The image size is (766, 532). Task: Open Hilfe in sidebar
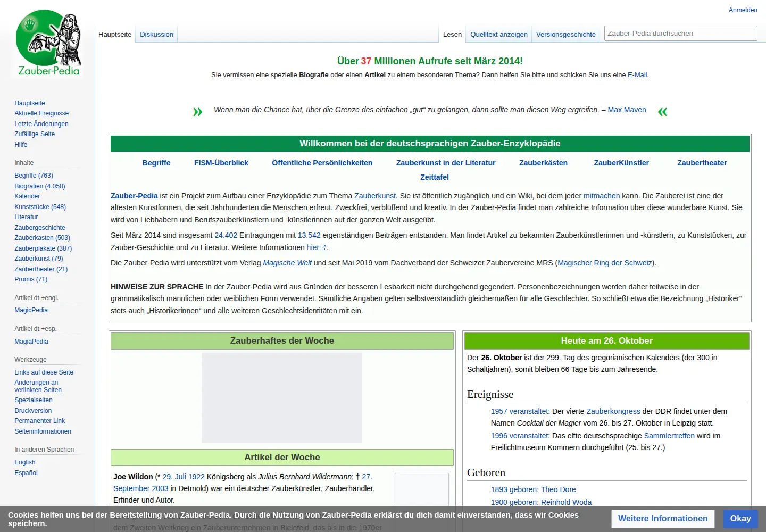pyautogui.click(x=21, y=145)
